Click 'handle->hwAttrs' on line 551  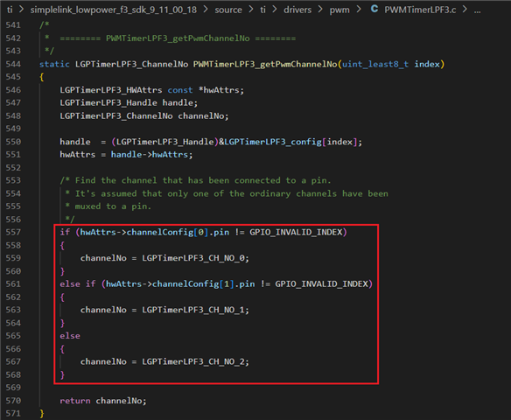click(x=150, y=155)
